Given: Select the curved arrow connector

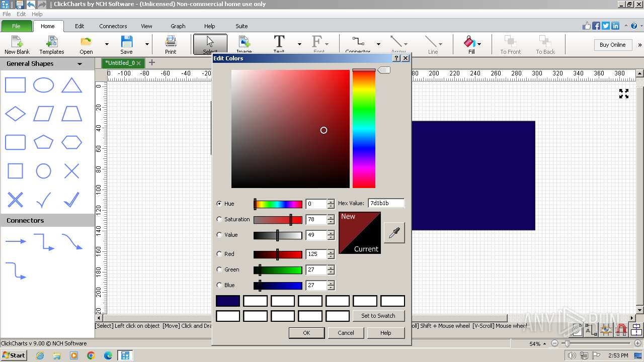Looking at the screenshot, I should [x=72, y=242].
